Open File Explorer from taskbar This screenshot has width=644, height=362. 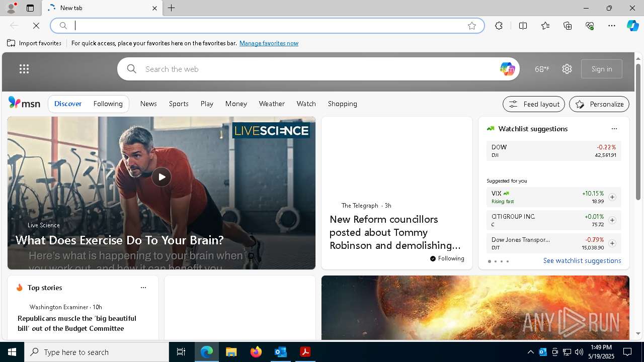pos(231,352)
